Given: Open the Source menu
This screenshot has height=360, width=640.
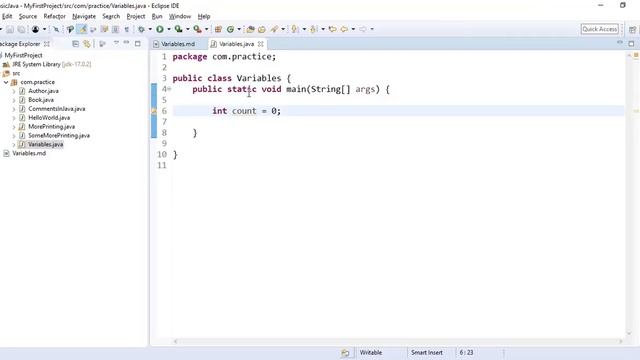Looking at the screenshot, I should (28, 16).
